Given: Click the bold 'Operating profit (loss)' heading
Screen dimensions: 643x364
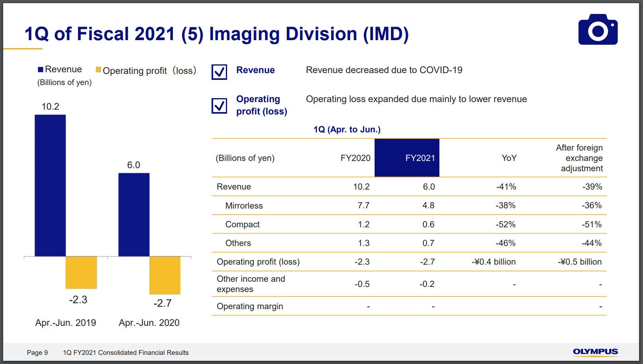Looking at the screenshot, I should 262,105.
